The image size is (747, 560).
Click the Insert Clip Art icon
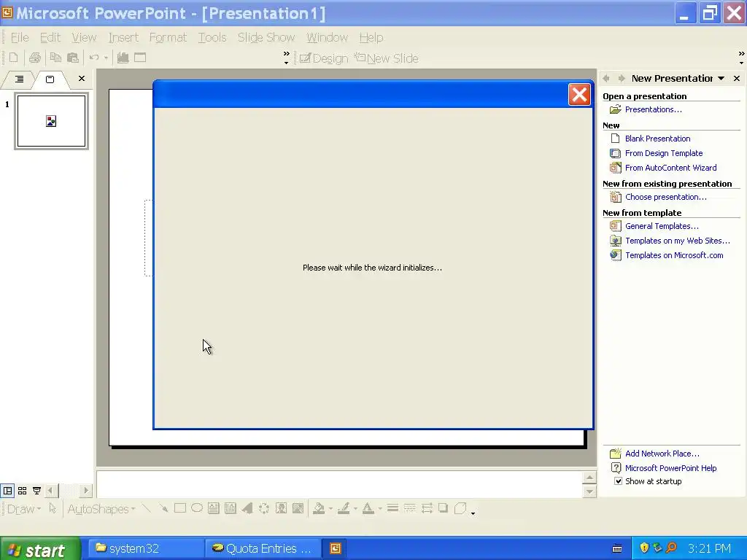click(281, 508)
